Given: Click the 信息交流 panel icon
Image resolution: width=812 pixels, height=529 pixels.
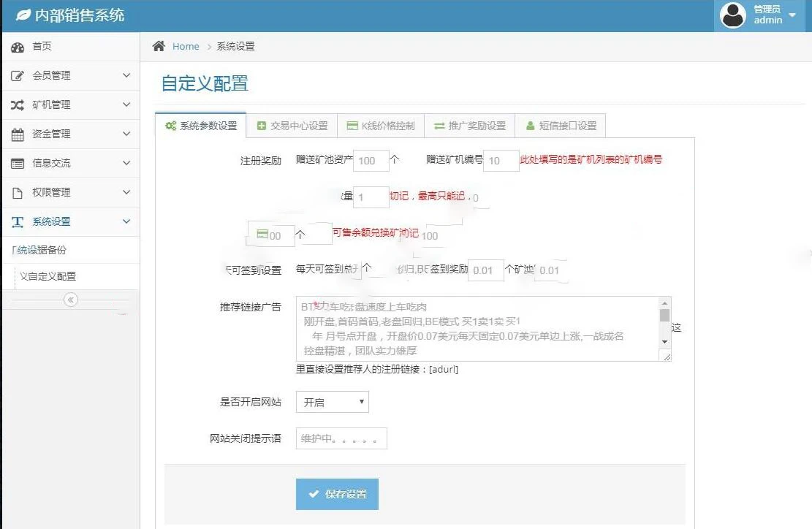Looking at the screenshot, I should click(x=19, y=163).
